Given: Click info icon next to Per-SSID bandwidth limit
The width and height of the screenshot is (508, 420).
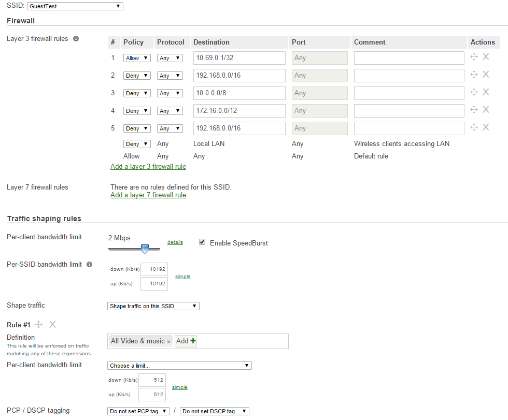Looking at the screenshot, I should coord(89,265).
